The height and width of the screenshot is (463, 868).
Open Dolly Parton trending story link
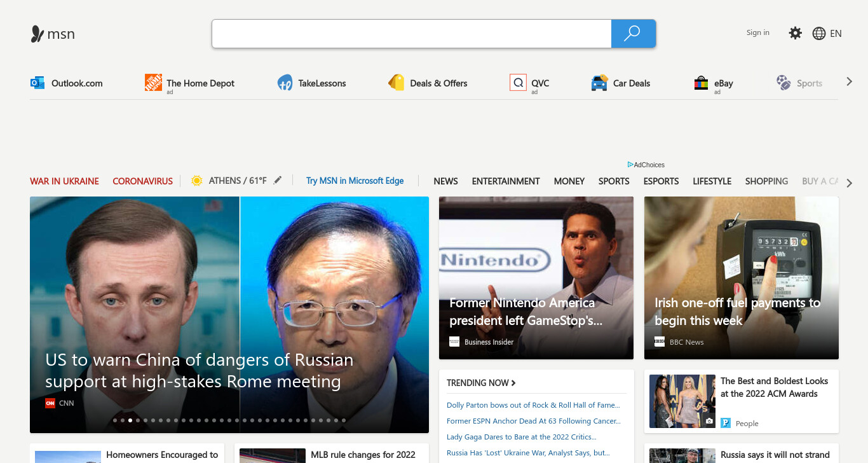click(x=532, y=405)
